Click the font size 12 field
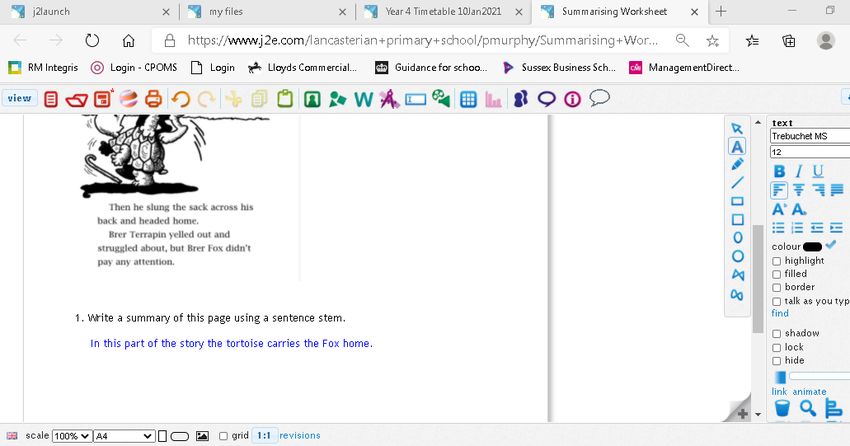Image resolution: width=850 pixels, height=446 pixels. pos(810,152)
